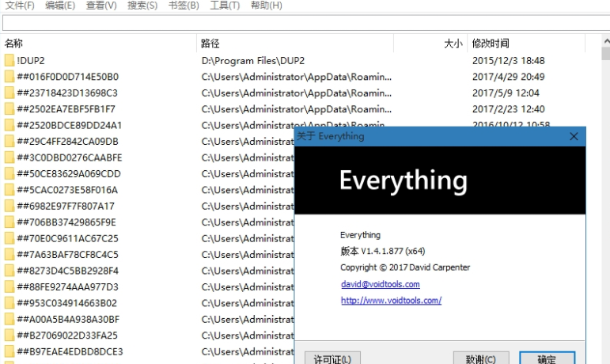Select the ##016F0D0D714E50B0 folder name
This screenshot has width=610, height=364.
tap(68, 77)
